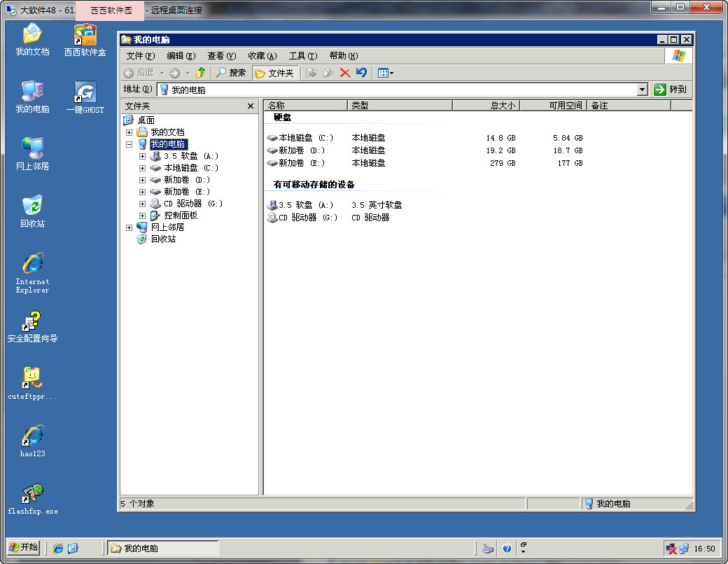Screen dimensions: 728x564
Task: Close the Folders pane with X
Action: (x=251, y=106)
